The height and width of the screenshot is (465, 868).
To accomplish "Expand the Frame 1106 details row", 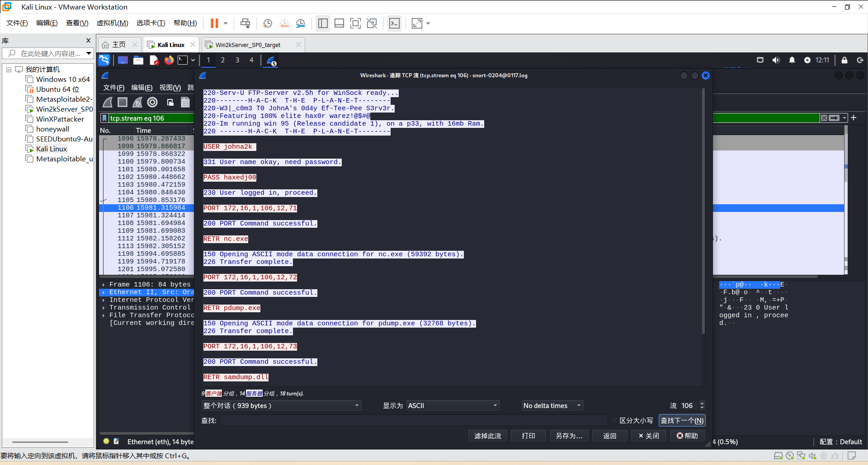I will click(104, 285).
